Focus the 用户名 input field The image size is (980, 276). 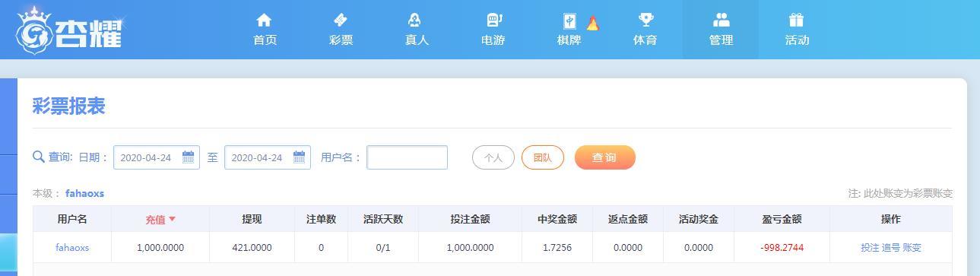(x=407, y=157)
